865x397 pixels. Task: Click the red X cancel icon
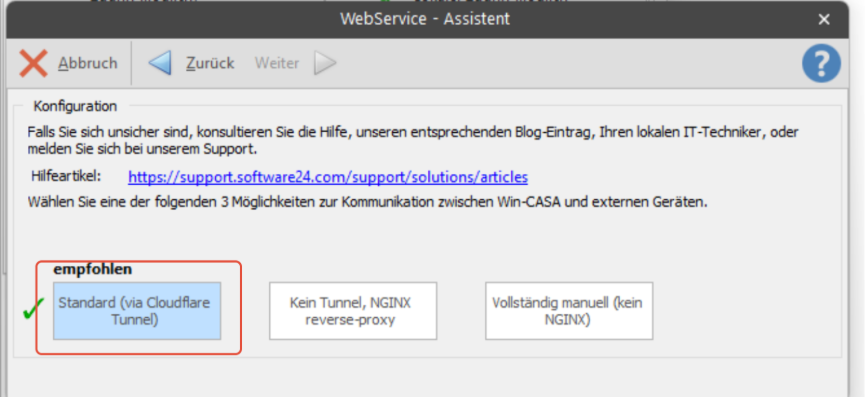[34, 63]
